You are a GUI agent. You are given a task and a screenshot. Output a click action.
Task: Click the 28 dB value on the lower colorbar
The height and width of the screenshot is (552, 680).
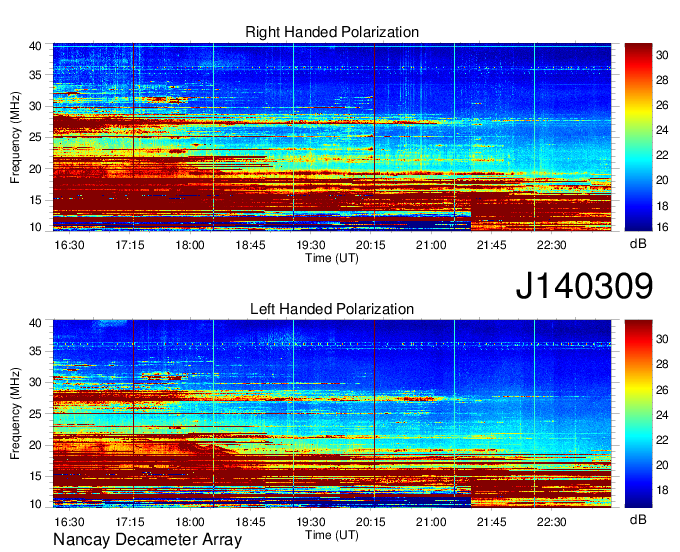click(x=662, y=364)
